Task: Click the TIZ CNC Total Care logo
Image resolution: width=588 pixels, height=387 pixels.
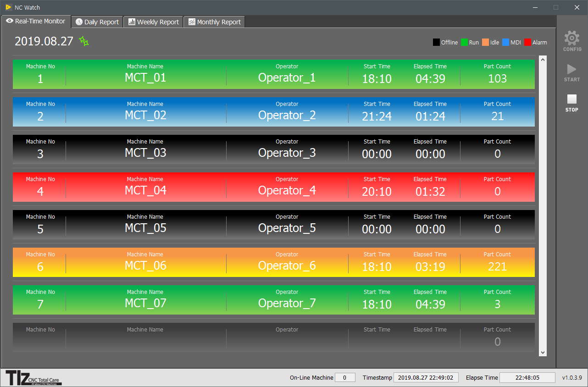Action: point(33,377)
